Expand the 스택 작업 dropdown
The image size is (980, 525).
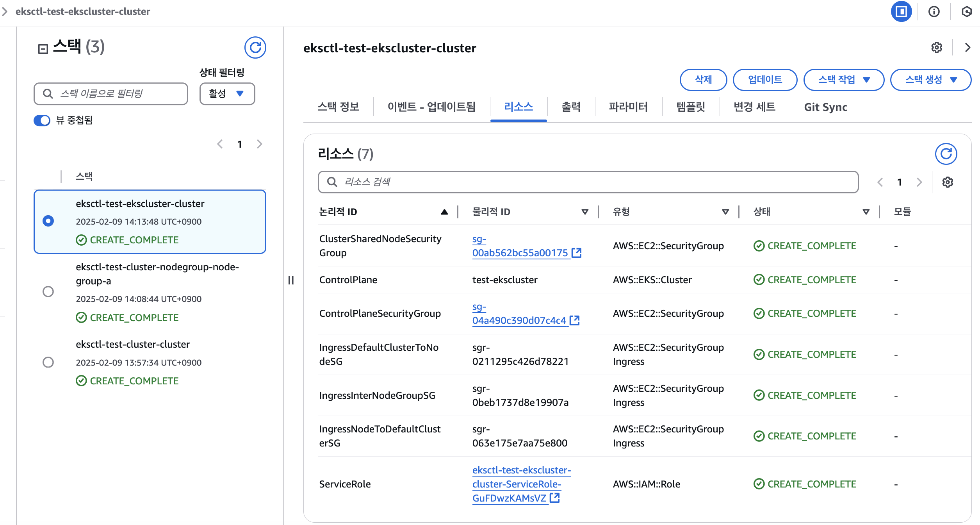(843, 80)
